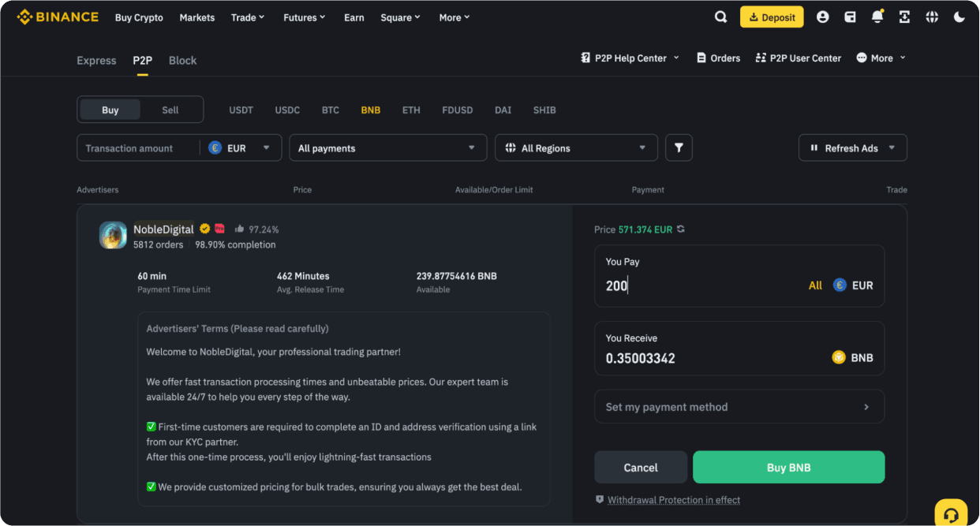Click the Withdrawal Protection shield icon
Screen dimensions: 980x526
[600, 499]
